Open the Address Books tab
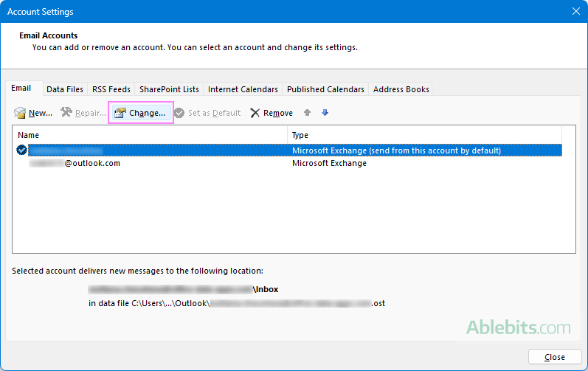This screenshot has height=371, width=588. click(401, 89)
